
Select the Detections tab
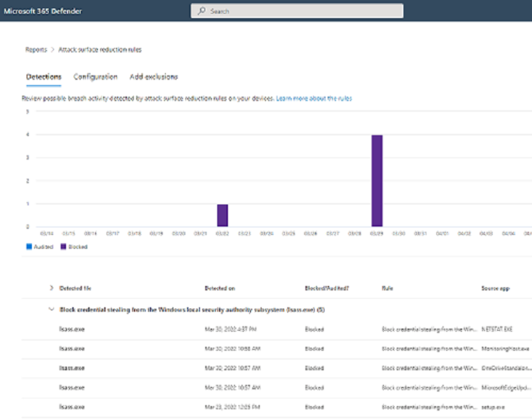click(44, 77)
